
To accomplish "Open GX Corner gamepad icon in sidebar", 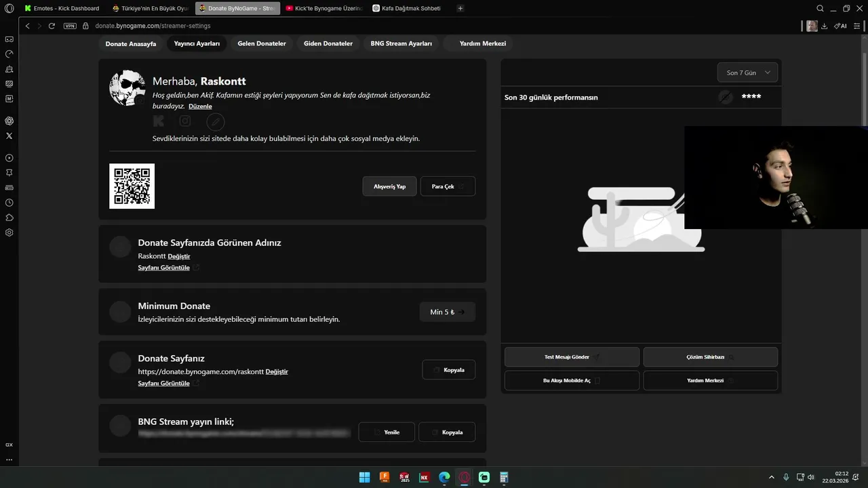I will tap(9, 39).
